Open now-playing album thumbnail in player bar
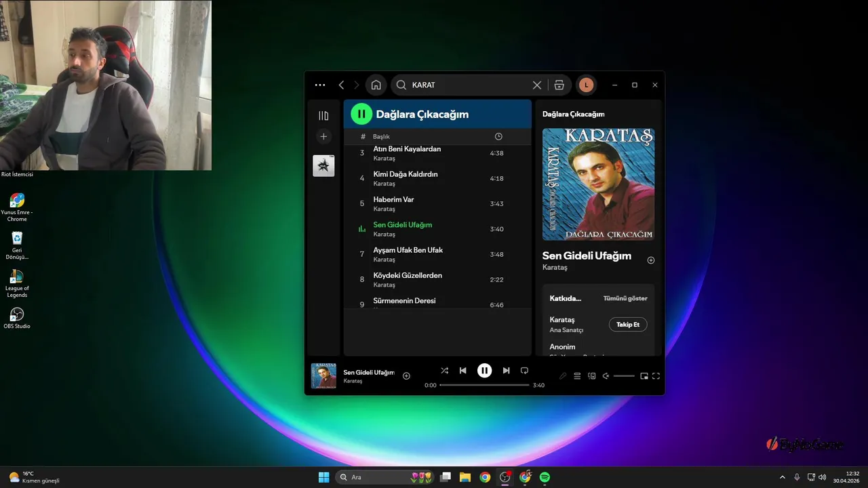 [323, 376]
